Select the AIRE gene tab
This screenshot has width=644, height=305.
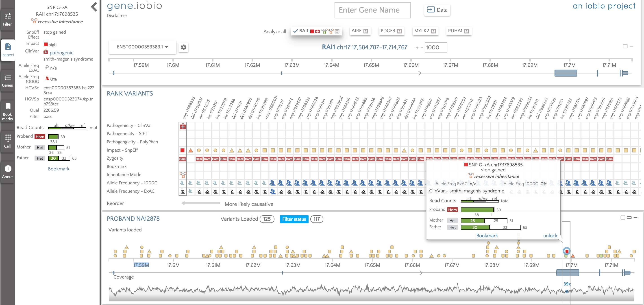tap(359, 31)
